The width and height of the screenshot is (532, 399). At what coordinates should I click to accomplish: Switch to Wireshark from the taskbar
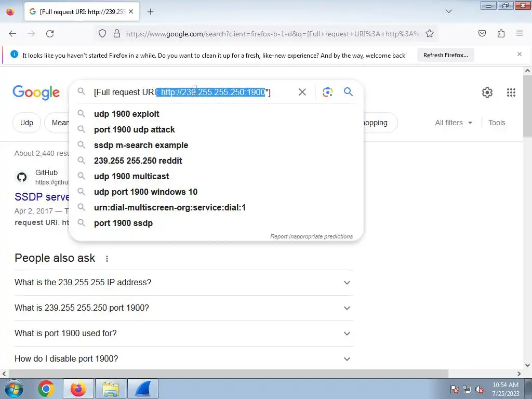tap(143, 389)
